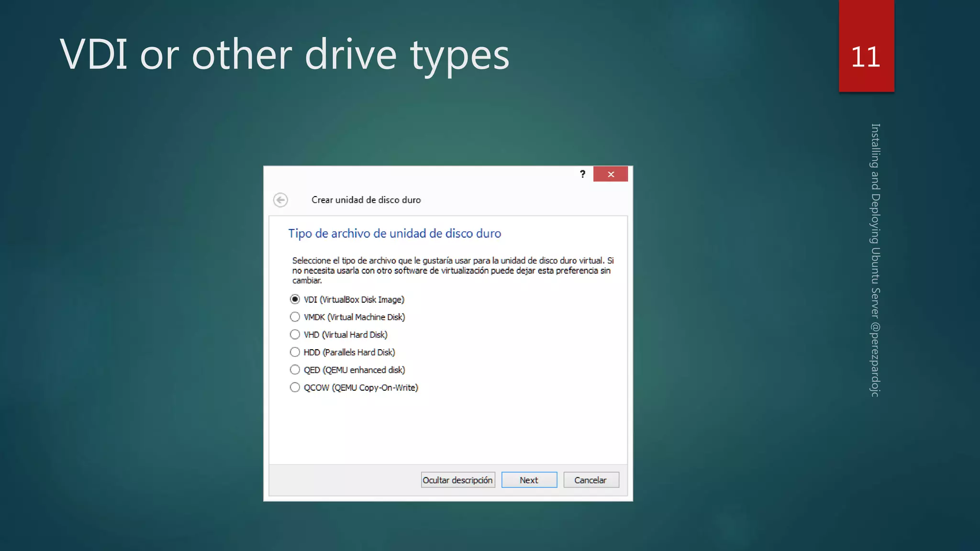
Task: Click the Crear unidad de disco duro title
Action: click(x=366, y=200)
